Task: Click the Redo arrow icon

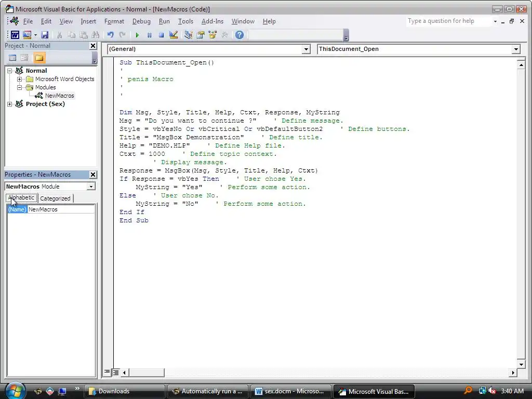Action: click(x=122, y=35)
